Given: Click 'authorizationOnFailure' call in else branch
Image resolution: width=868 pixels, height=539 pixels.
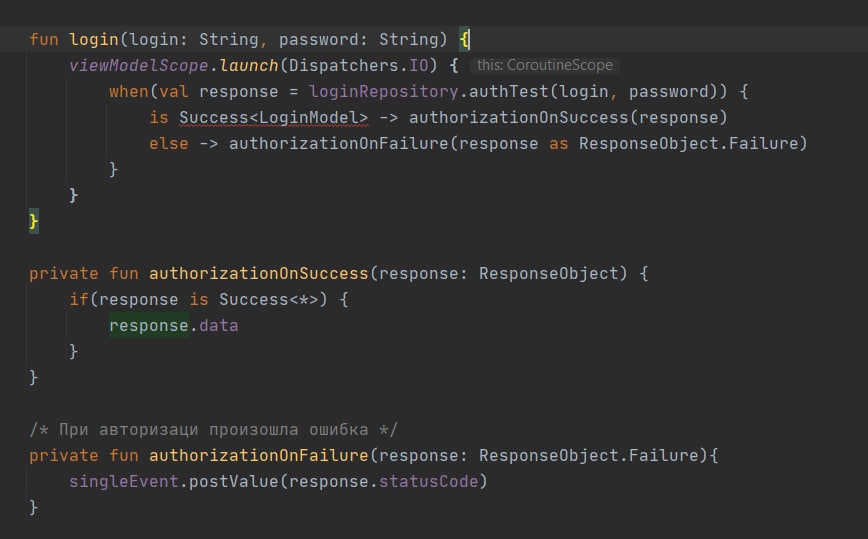Looking at the screenshot, I should click(338, 143).
